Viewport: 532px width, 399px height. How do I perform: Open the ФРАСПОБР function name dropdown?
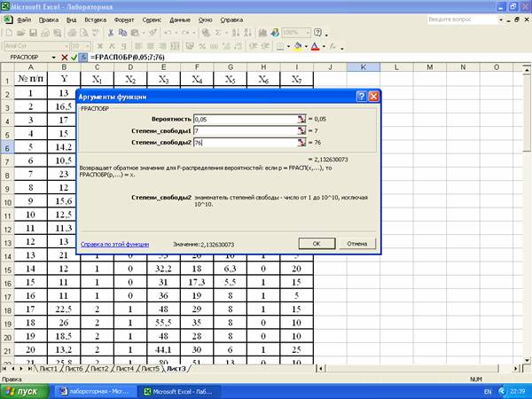point(53,57)
